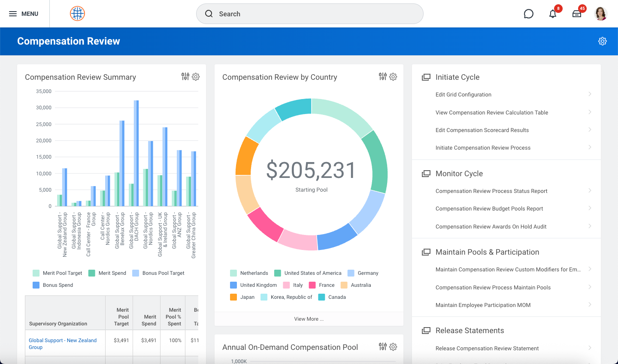Open your profile menu via avatar photo
This screenshot has width=618, height=364.
point(601,13)
